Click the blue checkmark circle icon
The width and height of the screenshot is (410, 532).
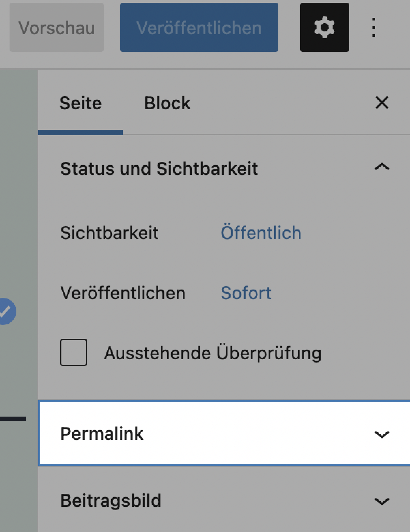point(6,311)
